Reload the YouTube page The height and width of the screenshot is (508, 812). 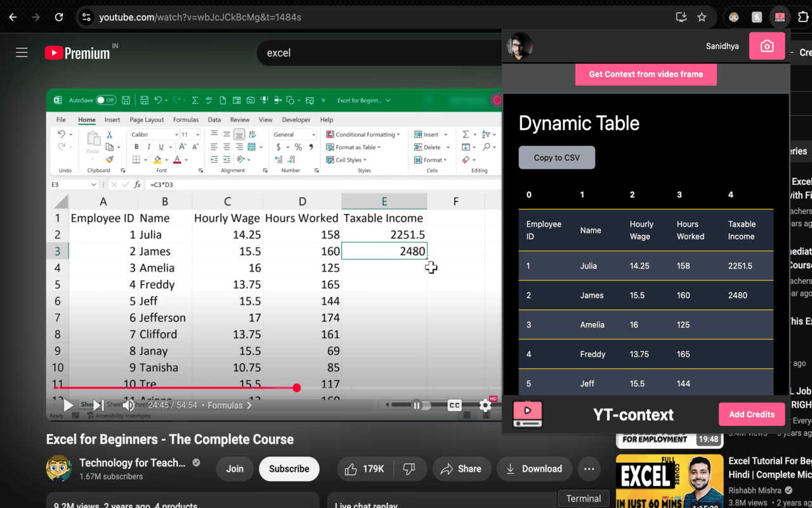click(59, 17)
